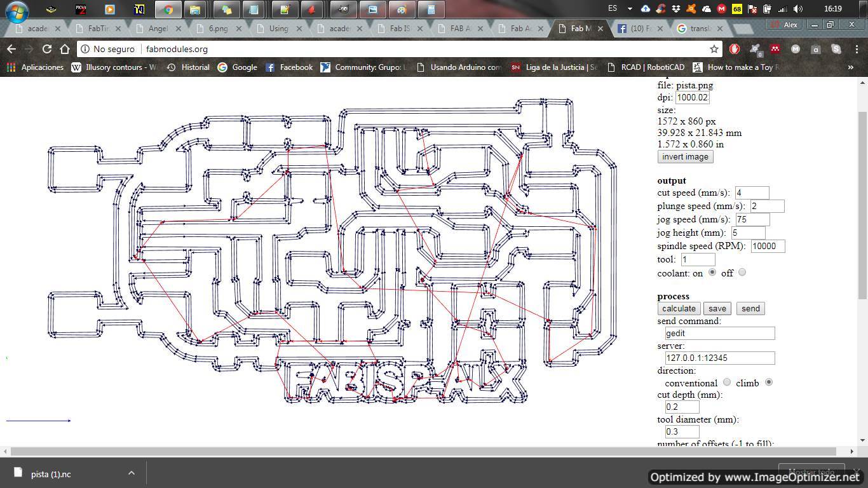Edit the jog speed field
The image size is (868, 488).
(752, 219)
